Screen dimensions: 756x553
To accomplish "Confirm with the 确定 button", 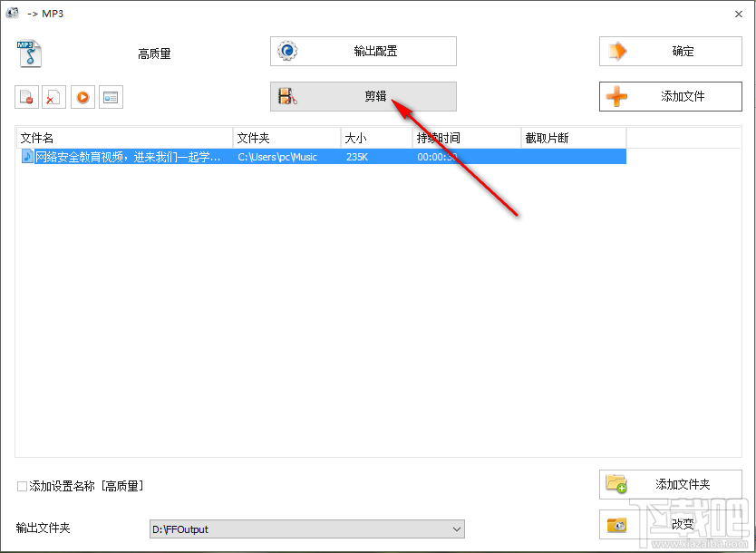I will 670,51.
